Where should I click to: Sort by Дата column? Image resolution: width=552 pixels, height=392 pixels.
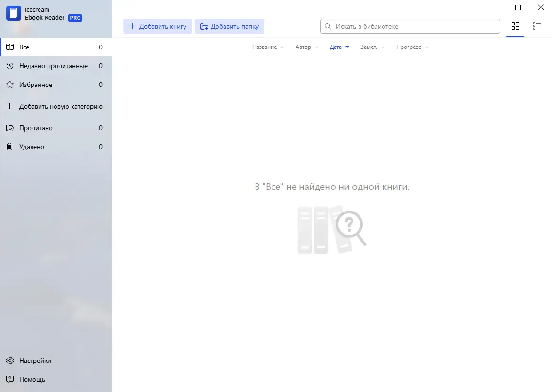click(336, 47)
